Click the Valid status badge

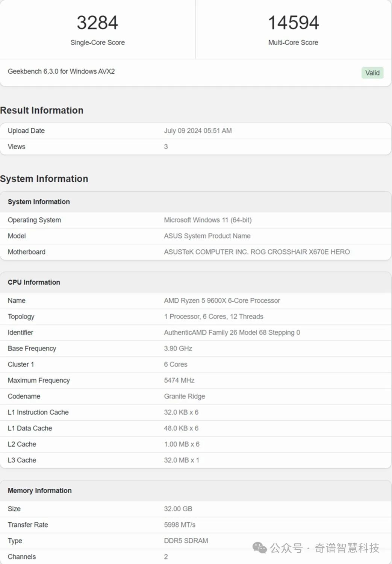(372, 73)
